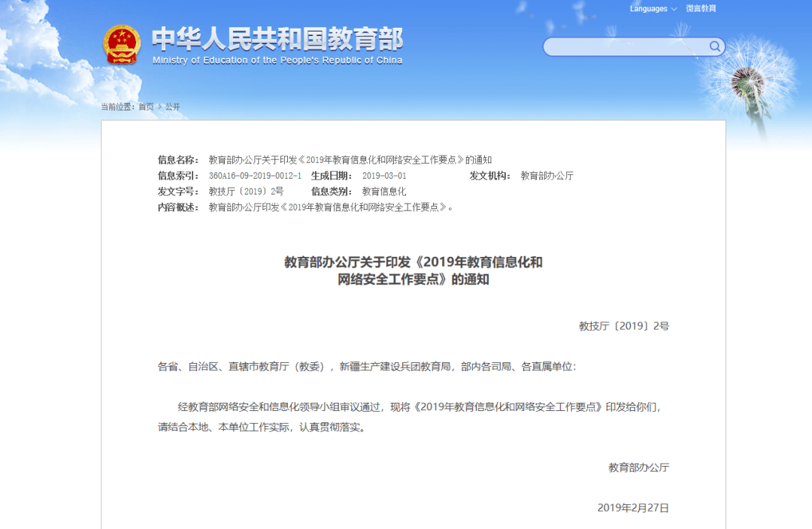Click the breadcrumb arrow separator before 公开
This screenshot has height=529, width=812.
tap(159, 107)
